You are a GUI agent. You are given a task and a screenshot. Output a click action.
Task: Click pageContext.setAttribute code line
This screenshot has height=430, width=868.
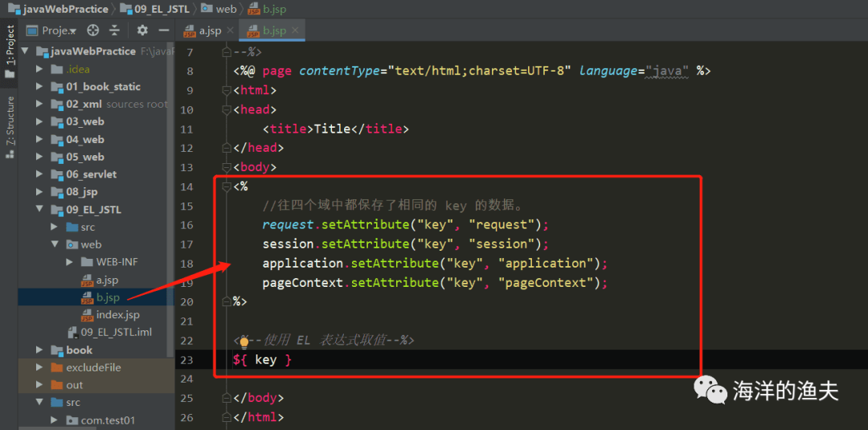pos(435,283)
